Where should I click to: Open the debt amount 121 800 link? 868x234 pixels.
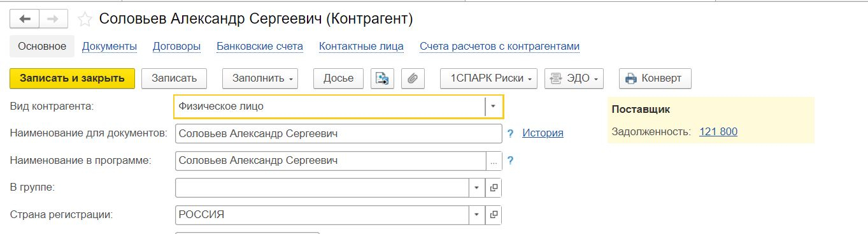tap(718, 132)
